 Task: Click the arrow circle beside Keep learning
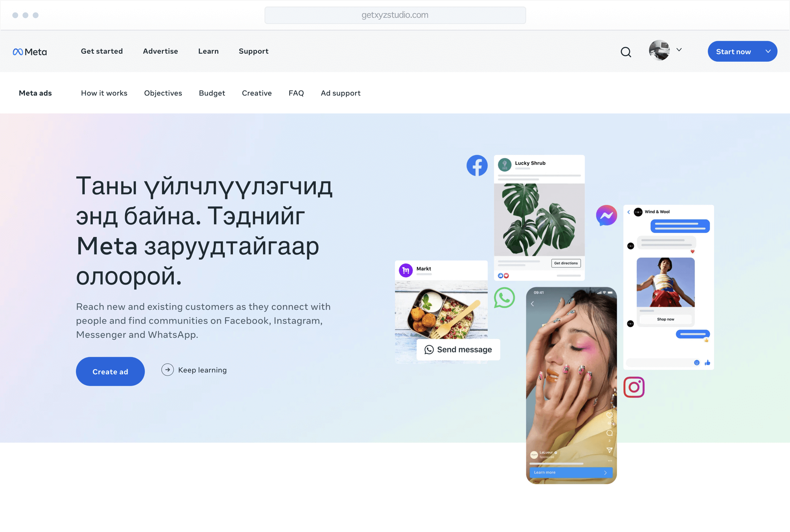pos(167,370)
